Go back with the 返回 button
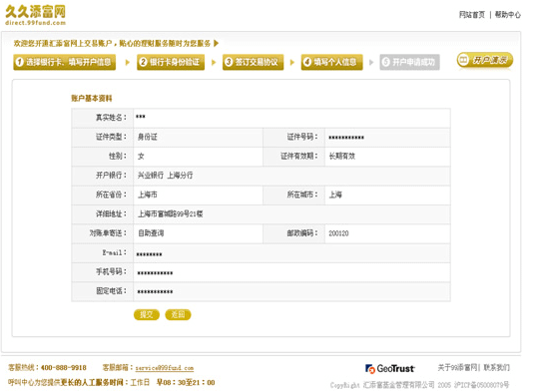535x392 pixels. coord(178,314)
